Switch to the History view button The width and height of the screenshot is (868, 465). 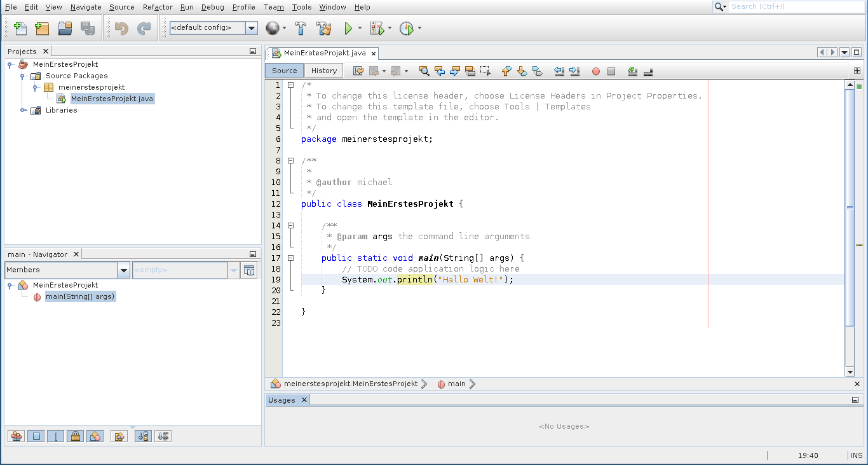click(x=324, y=71)
